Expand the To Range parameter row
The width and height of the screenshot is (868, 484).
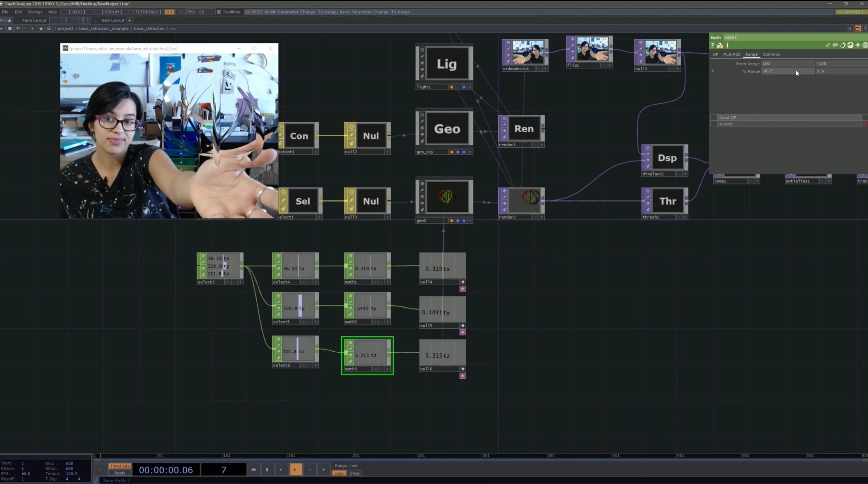click(713, 71)
